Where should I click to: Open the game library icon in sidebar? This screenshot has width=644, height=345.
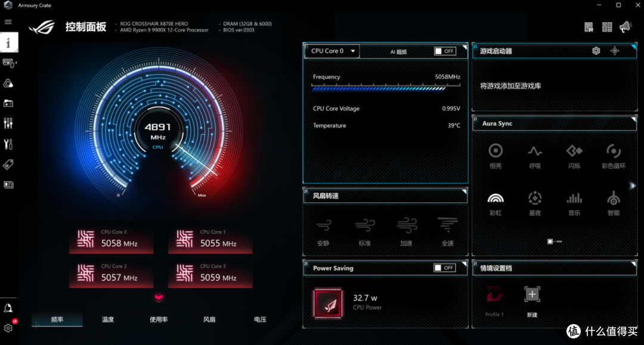8,103
